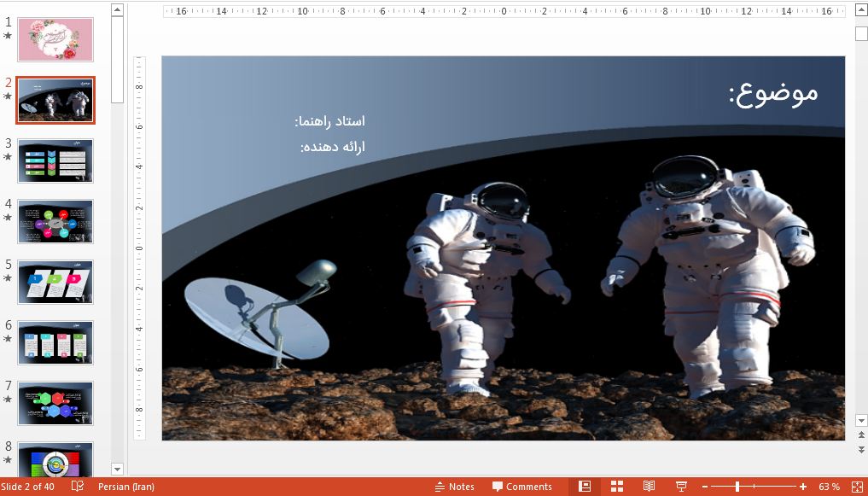Click the zoom out minus button

[x=704, y=487]
